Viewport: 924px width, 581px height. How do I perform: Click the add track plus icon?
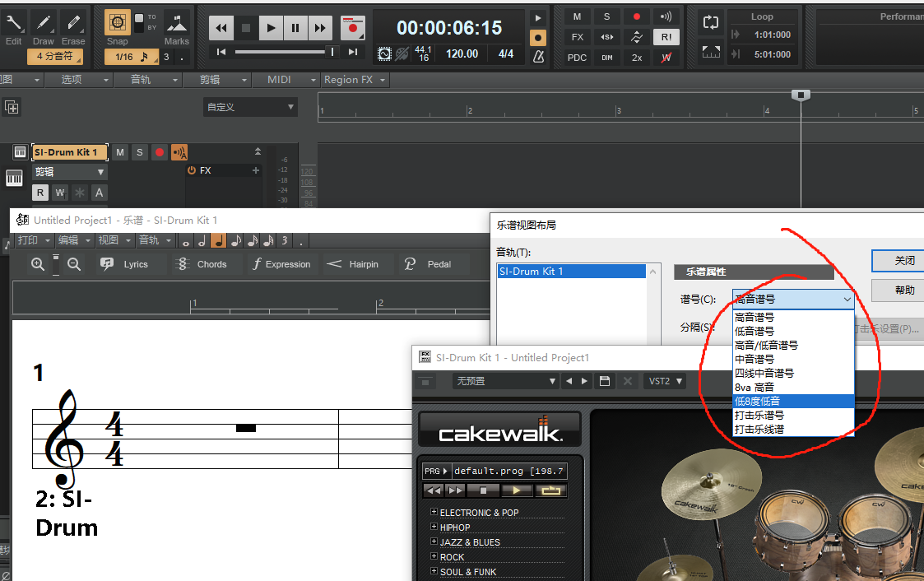coord(12,107)
